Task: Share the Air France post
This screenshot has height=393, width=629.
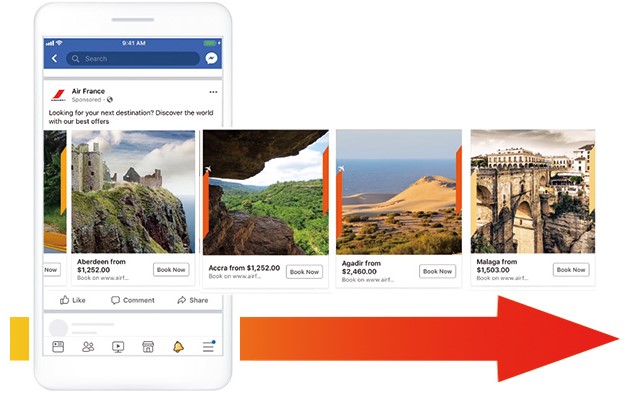Action: 193,300
